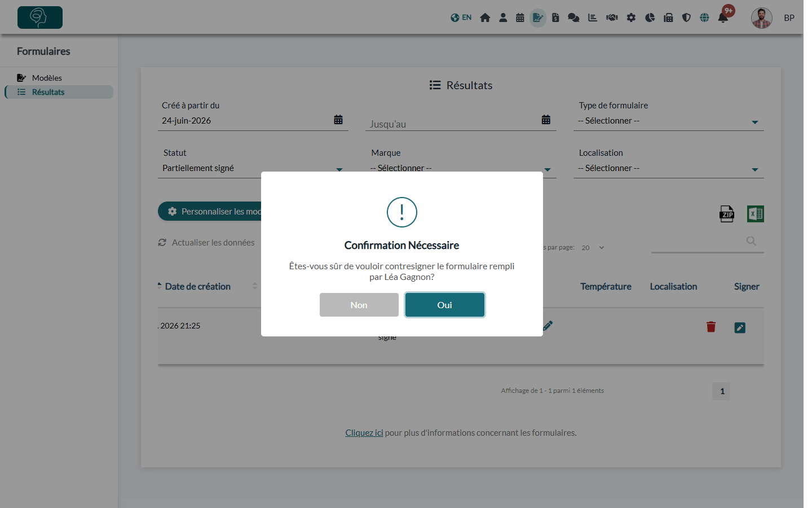Delete the form result with trash icon
Image resolution: width=812 pixels, height=508 pixels.
[711, 327]
